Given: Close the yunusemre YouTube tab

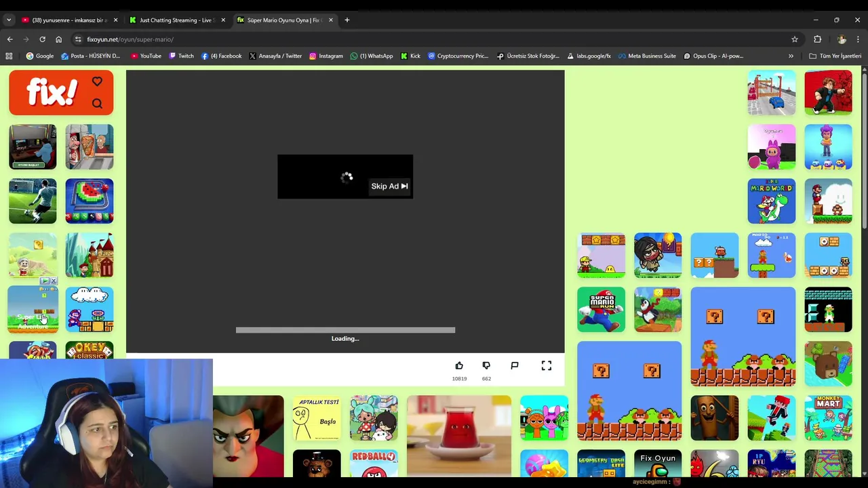Looking at the screenshot, I should pyautogui.click(x=115, y=20).
